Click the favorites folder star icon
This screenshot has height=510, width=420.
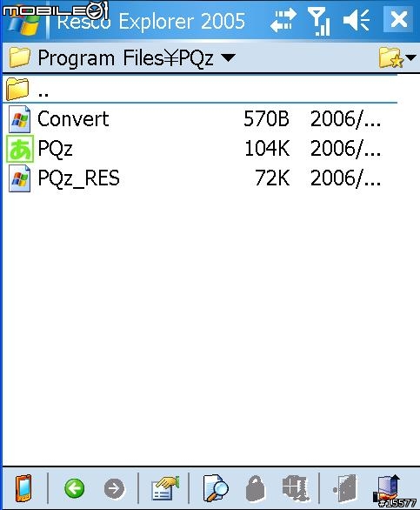[390, 57]
